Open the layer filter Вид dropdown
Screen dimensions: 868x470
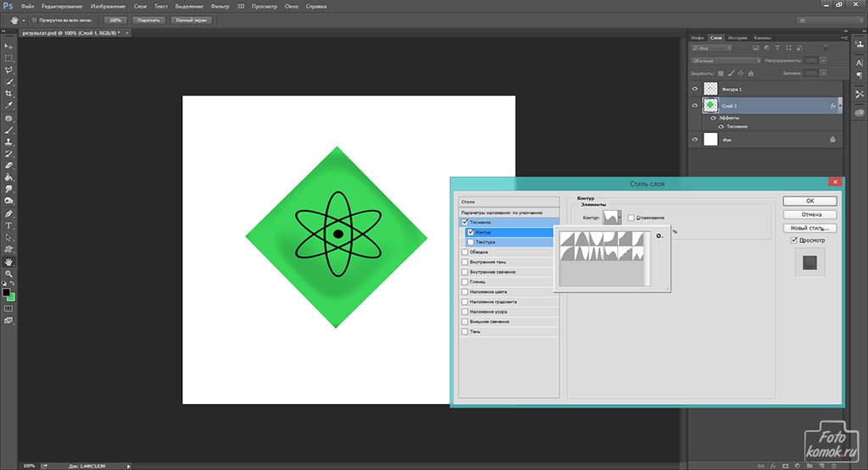tap(712, 48)
